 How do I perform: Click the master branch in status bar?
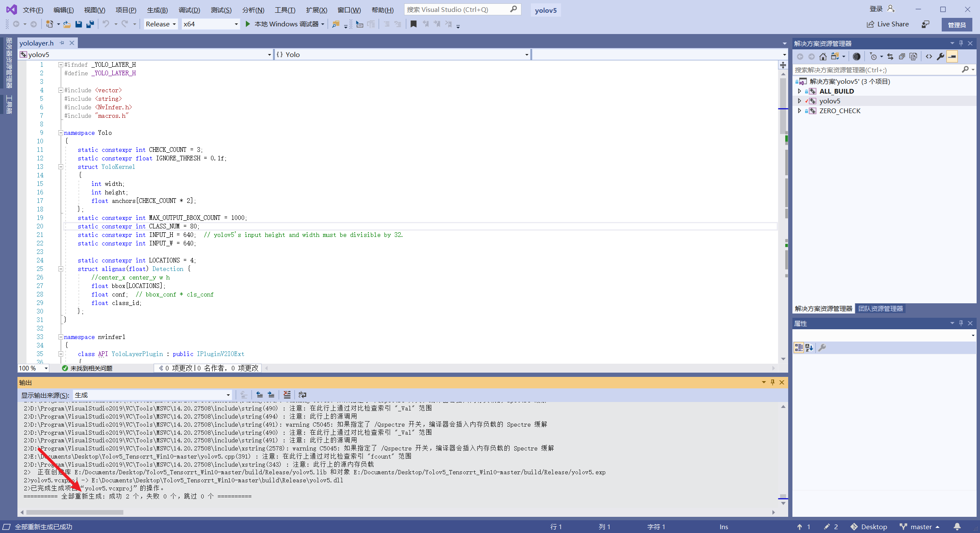pos(920,527)
